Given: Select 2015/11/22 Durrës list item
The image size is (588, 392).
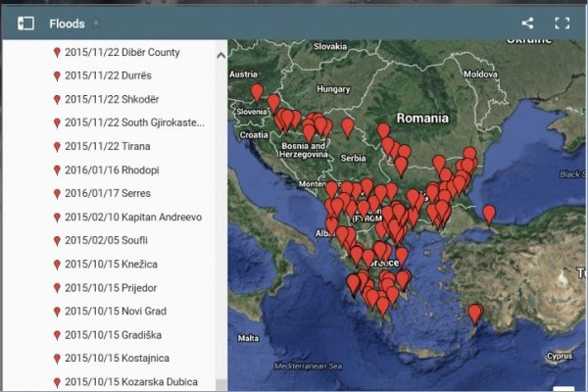Looking at the screenshot, I should tap(108, 75).
